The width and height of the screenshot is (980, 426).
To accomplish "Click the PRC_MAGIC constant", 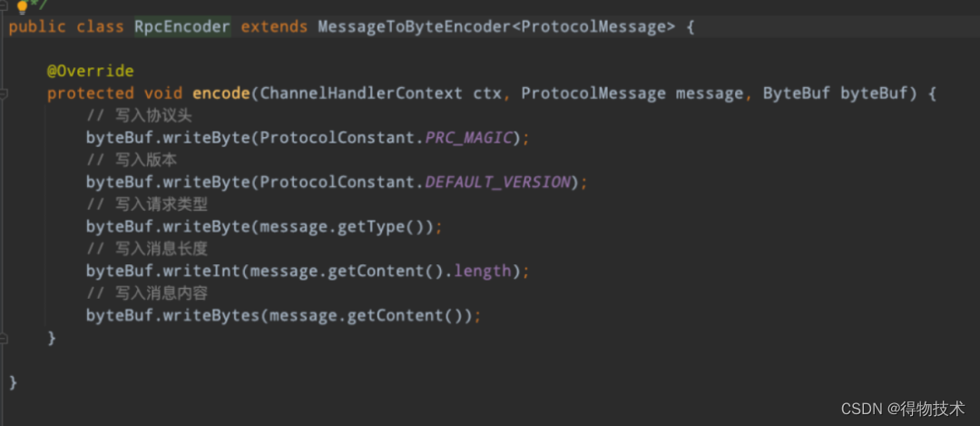I will (x=469, y=138).
